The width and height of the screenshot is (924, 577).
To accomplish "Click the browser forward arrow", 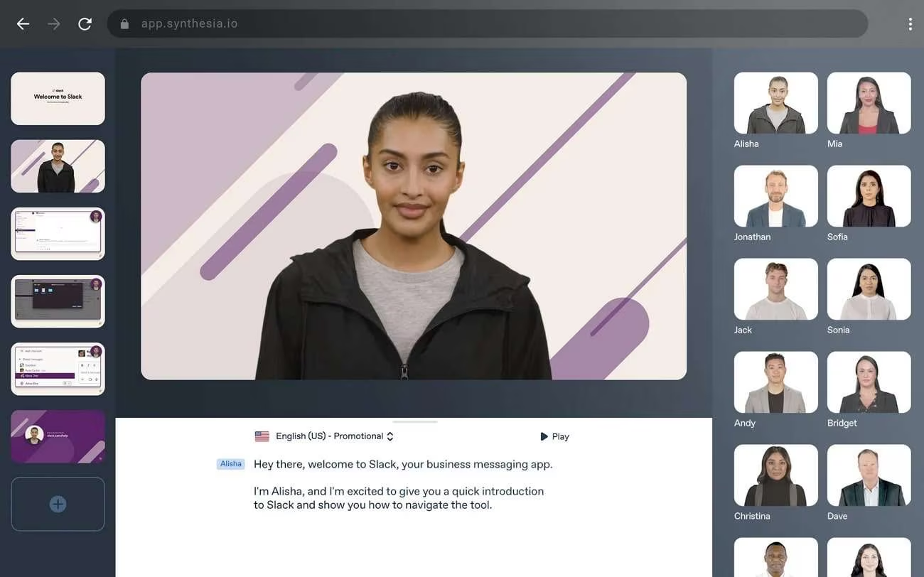I will pos(54,24).
